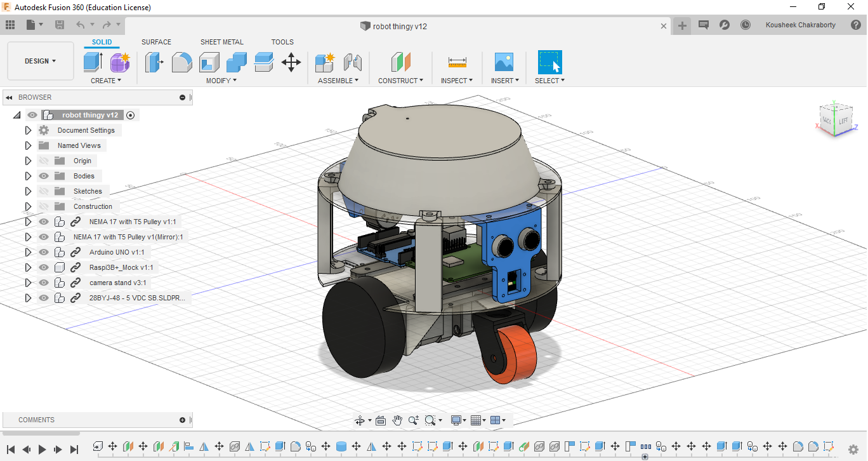Show the Sketches folder via eye icon
The image size is (868, 461).
click(44, 191)
